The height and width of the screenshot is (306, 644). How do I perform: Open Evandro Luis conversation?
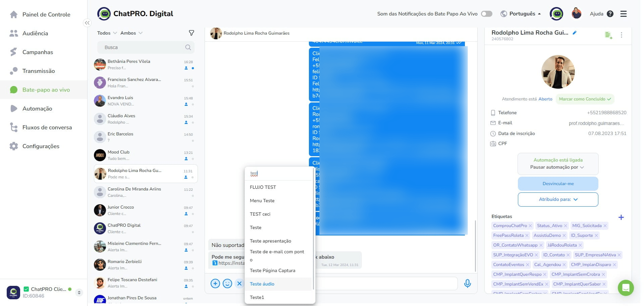pos(146,101)
